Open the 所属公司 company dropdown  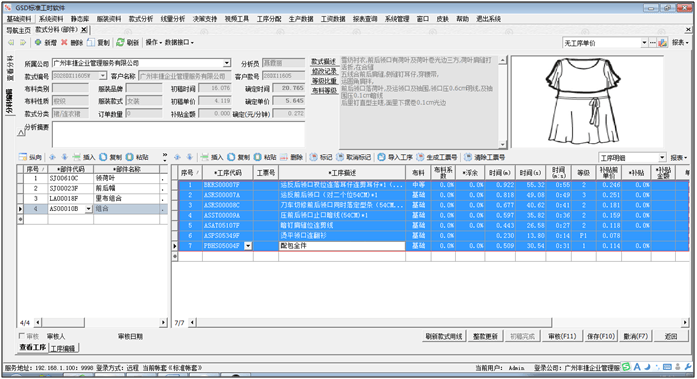[x=227, y=63]
